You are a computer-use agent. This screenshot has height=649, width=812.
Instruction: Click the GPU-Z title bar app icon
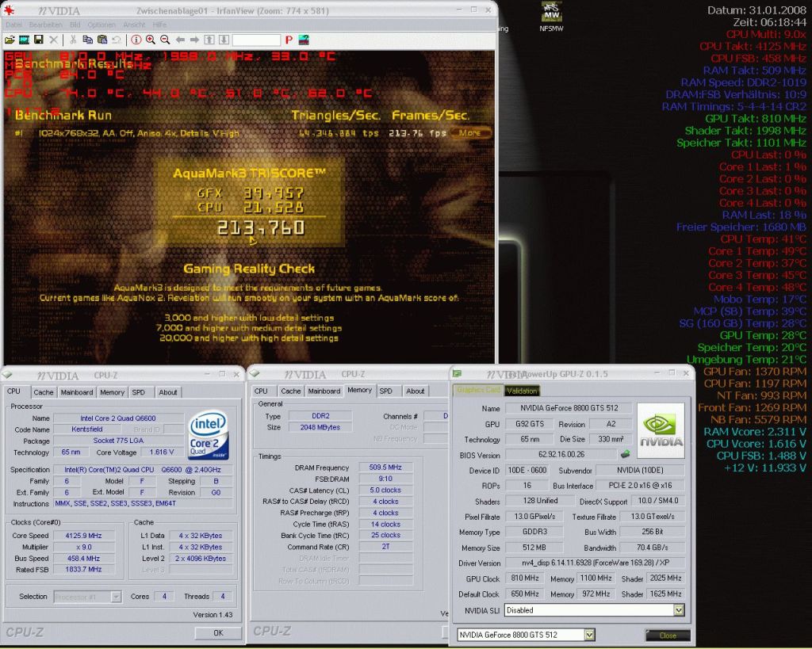pyautogui.click(x=458, y=373)
